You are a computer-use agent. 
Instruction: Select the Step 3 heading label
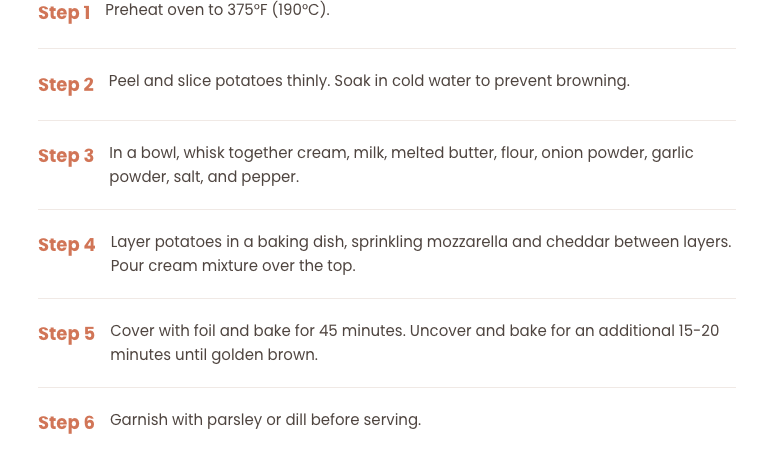pyautogui.click(x=66, y=156)
